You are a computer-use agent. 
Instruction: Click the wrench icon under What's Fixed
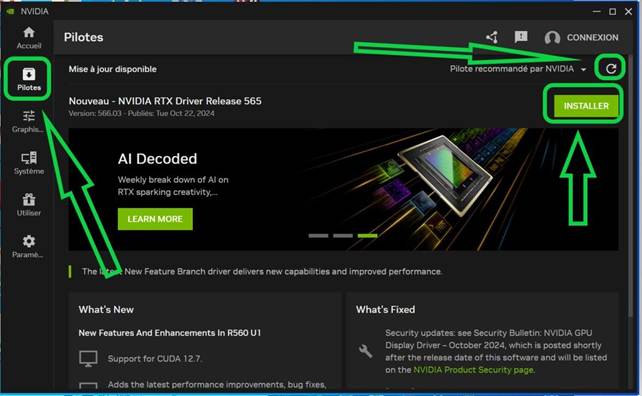pos(365,351)
